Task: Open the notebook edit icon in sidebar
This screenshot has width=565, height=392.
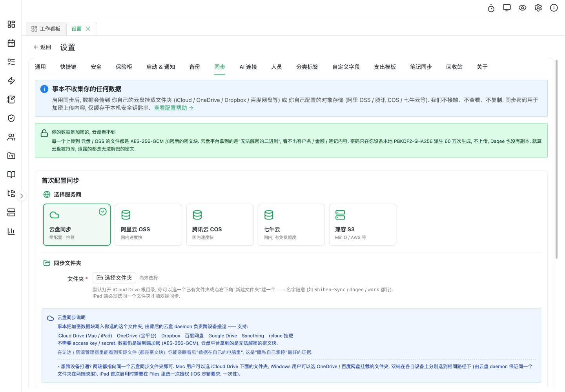Action: coord(11,100)
